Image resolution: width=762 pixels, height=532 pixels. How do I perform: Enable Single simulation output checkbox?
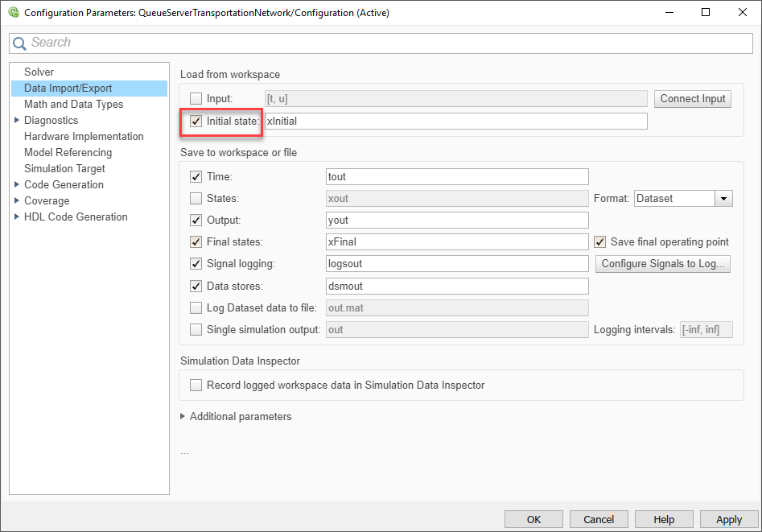coord(196,329)
